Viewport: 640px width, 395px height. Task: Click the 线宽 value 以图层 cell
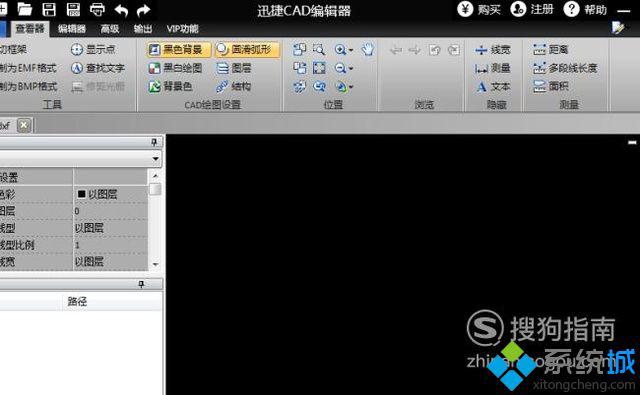tap(110, 262)
